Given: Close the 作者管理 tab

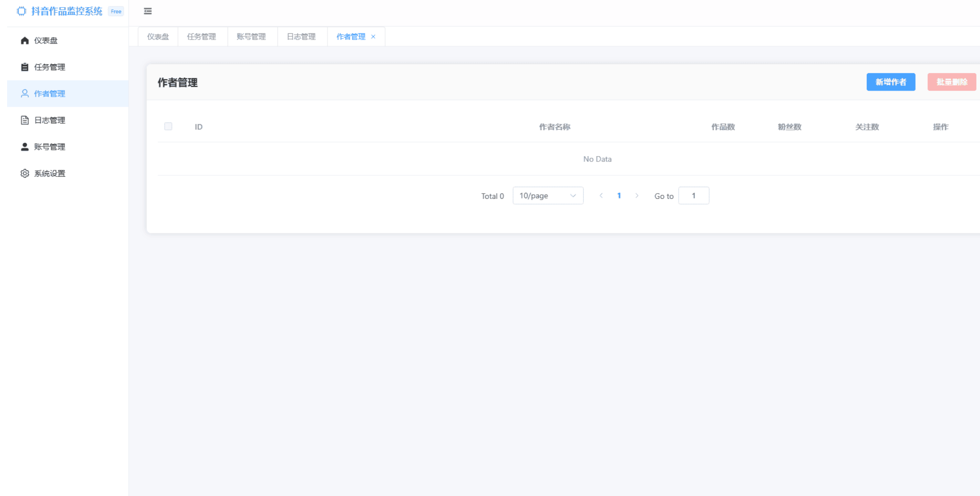Looking at the screenshot, I should (373, 37).
